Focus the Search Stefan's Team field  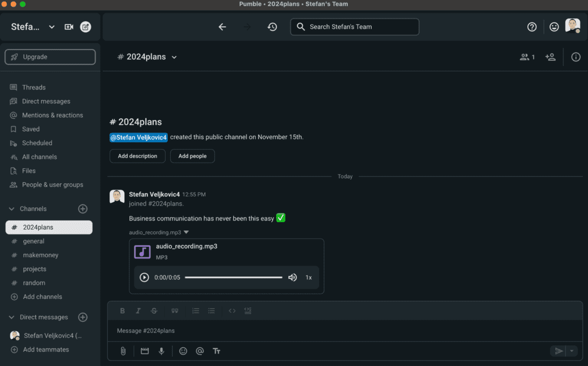[355, 27]
